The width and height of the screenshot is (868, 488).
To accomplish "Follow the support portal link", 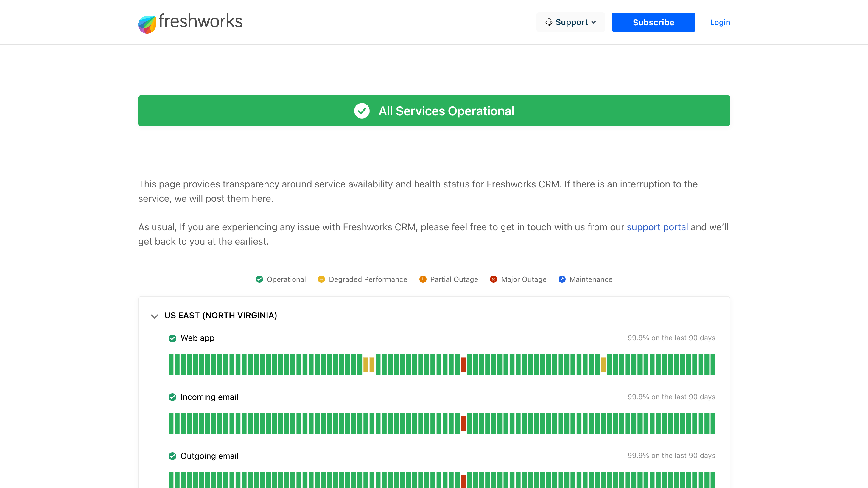I will click(x=657, y=227).
